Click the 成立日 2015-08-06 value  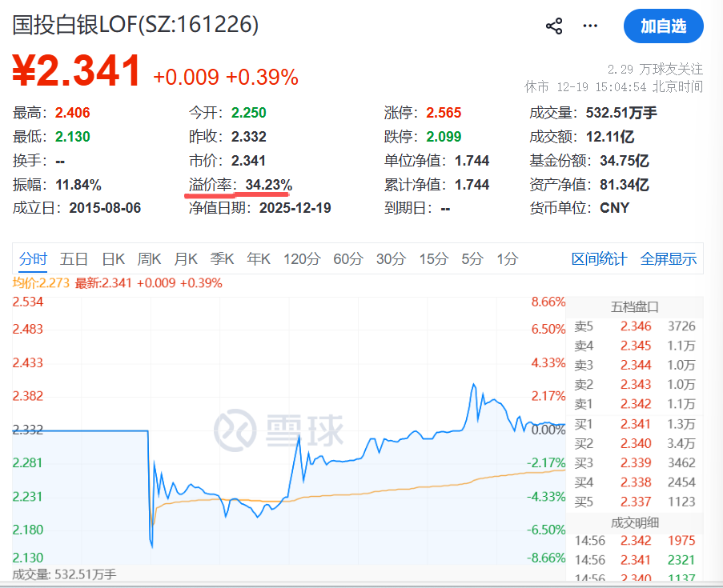coord(105,208)
